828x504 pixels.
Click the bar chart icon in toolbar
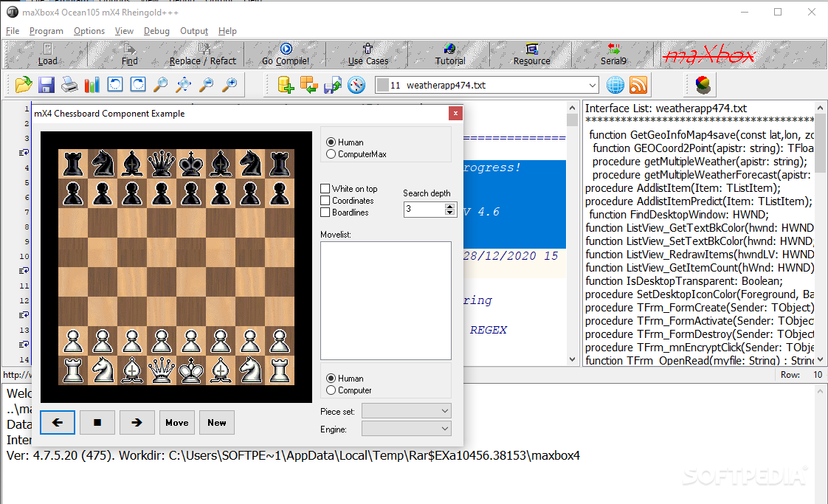click(92, 85)
